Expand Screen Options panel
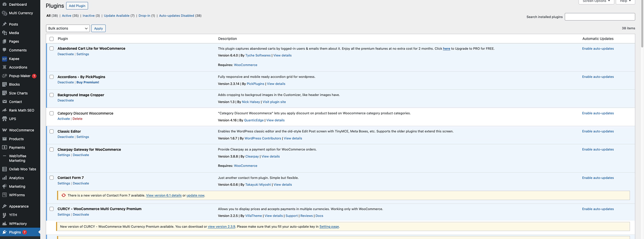The height and width of the screenshot is (239, 644). pyautogui.click(x=596, y=1)
